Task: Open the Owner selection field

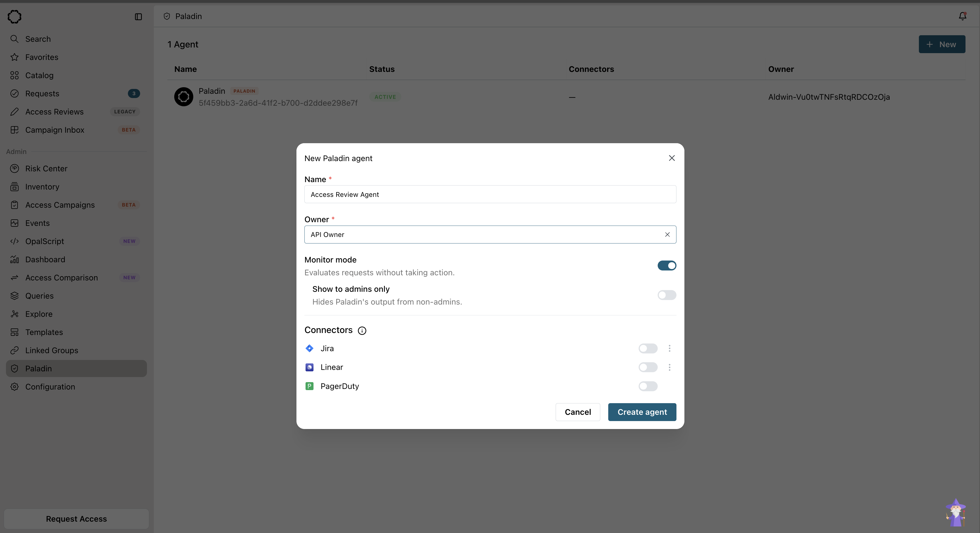Action: (490, 235)
